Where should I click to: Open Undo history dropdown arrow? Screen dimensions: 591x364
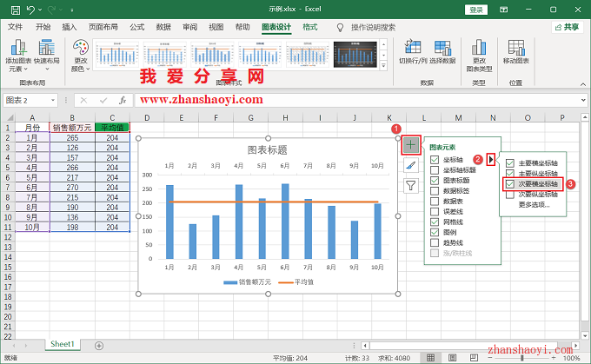click(x=40, y=10)
